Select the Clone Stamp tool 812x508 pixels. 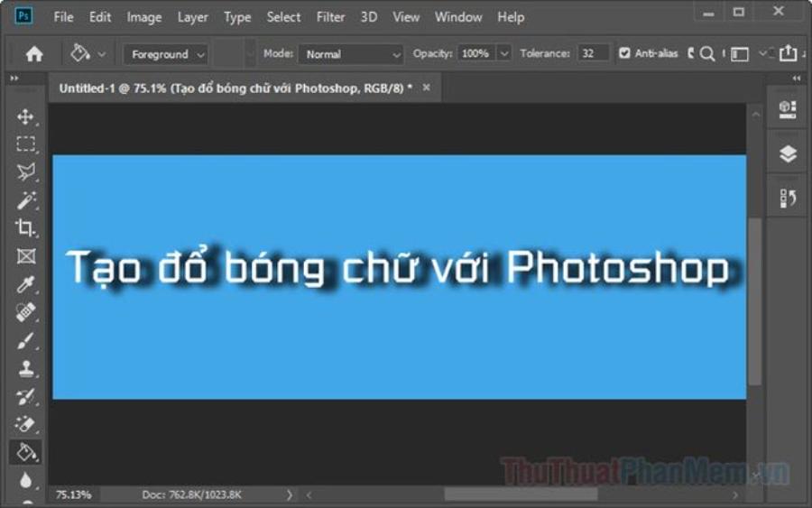(25, 368)
